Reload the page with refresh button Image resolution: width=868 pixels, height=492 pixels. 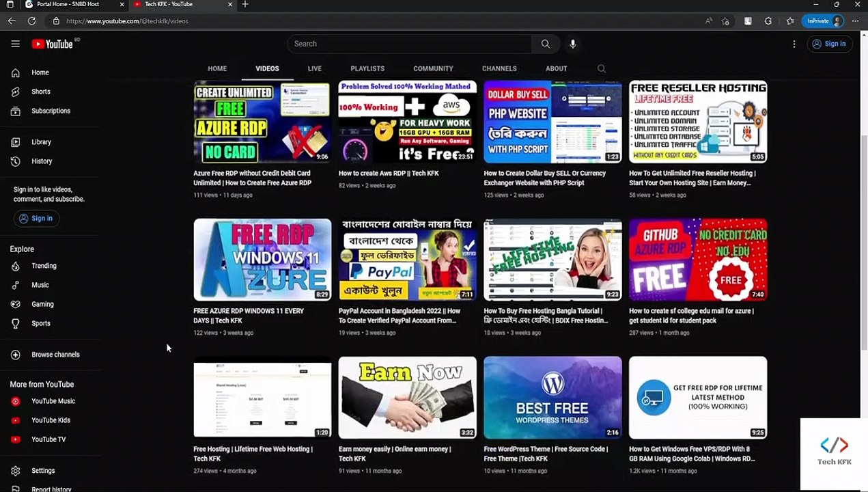pos(31,21)
